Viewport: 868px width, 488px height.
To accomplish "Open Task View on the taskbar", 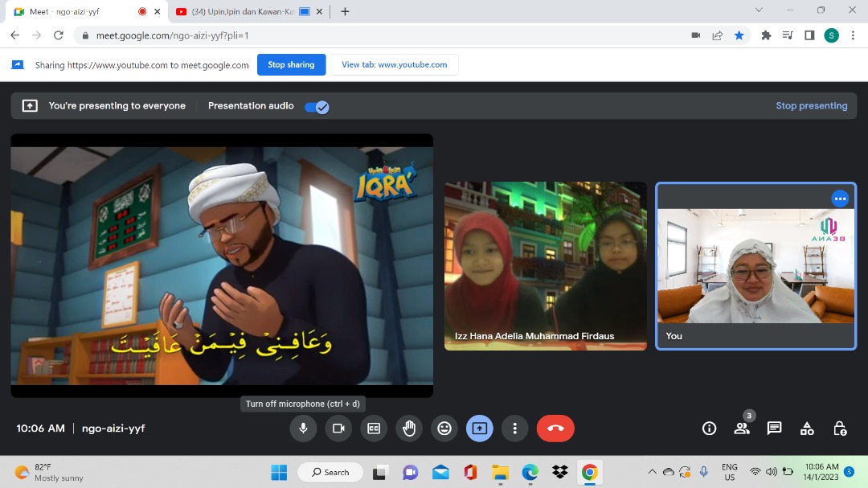I will pyautogui.click(x=379, y=473).
